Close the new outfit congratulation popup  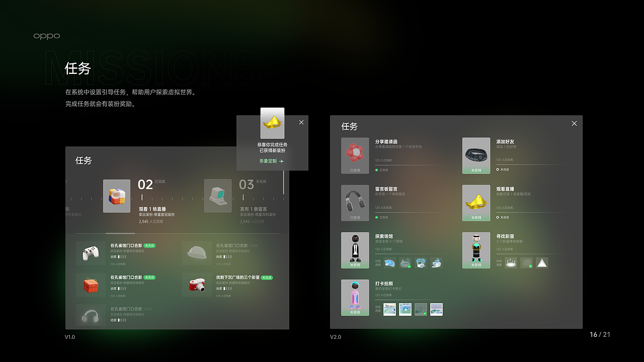tap(301, 122)
